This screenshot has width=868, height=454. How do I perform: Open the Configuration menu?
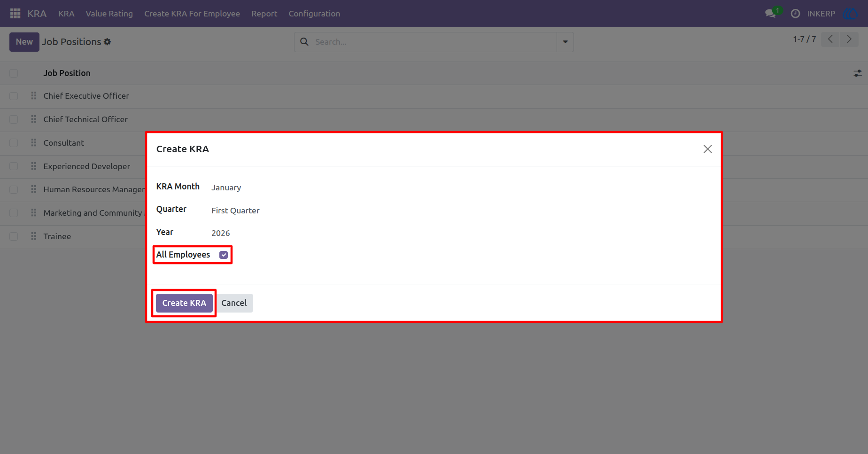(314, 14)
